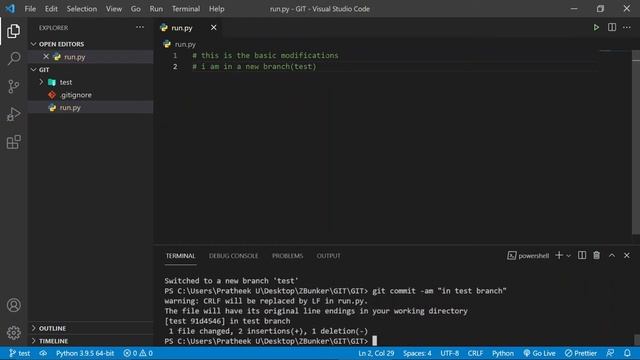
Task: Click Ln 2, Col 29 position indicator
Action: coord(376,353)
